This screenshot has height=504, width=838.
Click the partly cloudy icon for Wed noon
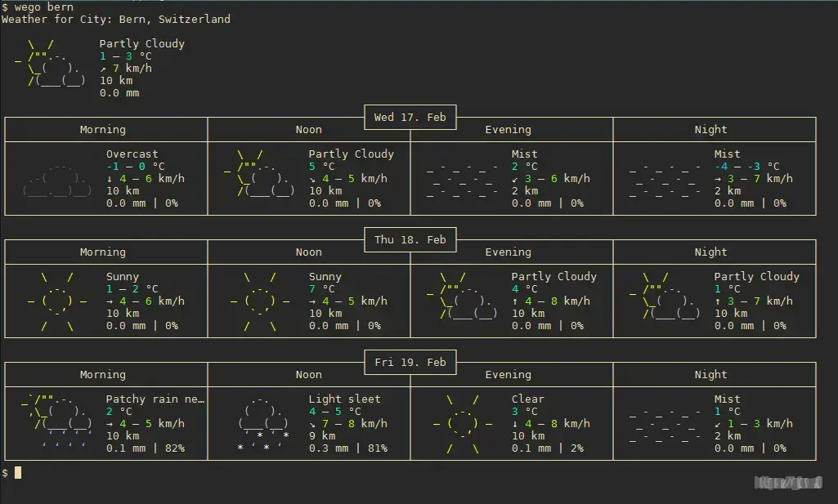(259, 173)
